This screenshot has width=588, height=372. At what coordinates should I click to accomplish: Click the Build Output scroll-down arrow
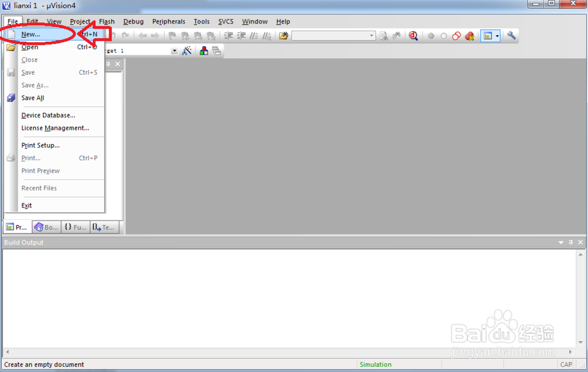pos(580,342)
